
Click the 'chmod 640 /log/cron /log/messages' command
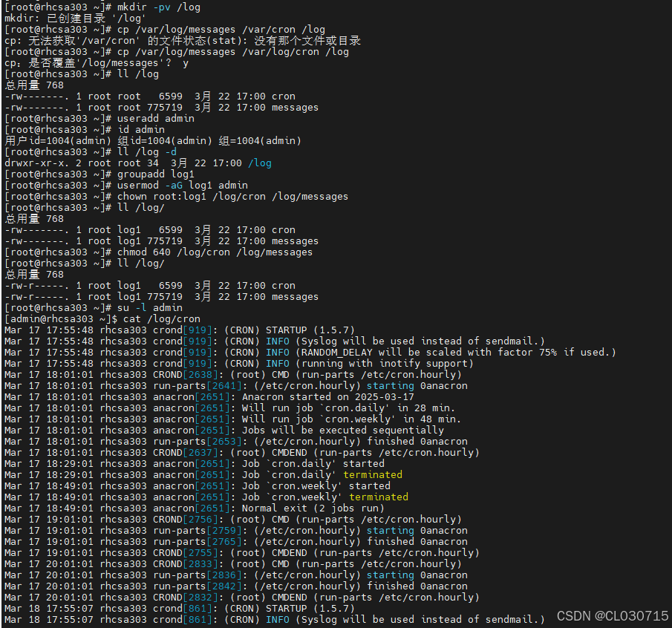coord(159,252)
